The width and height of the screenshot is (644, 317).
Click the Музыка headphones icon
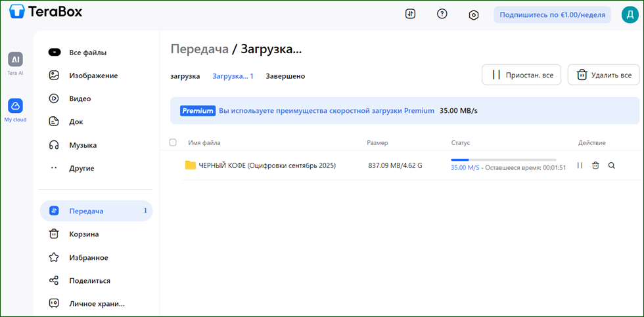[54, 145]
